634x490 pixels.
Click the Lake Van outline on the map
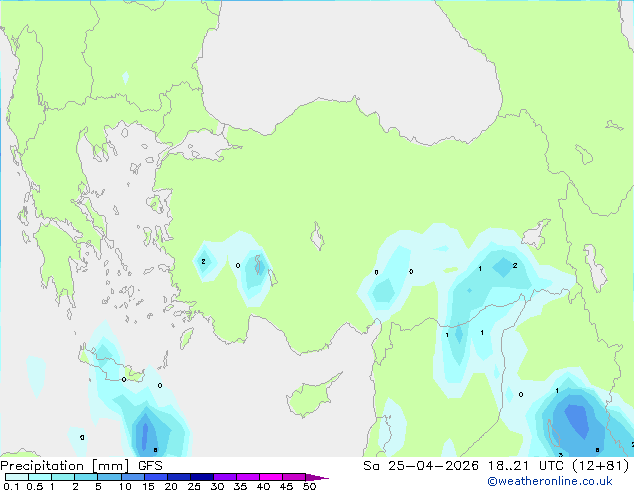(x=535, y=234)
